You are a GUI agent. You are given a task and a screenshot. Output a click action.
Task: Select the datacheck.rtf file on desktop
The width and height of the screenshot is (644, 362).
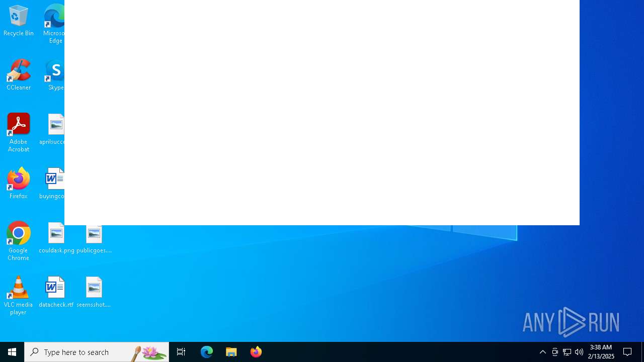56,292
